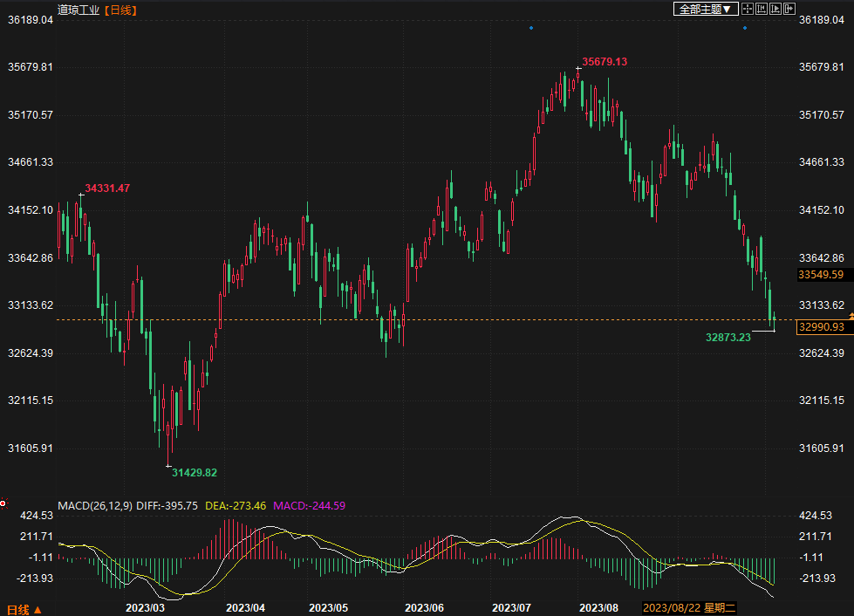Expand the 日线 period selector at bottom left

pyautogui.click(x=24, y=608)
